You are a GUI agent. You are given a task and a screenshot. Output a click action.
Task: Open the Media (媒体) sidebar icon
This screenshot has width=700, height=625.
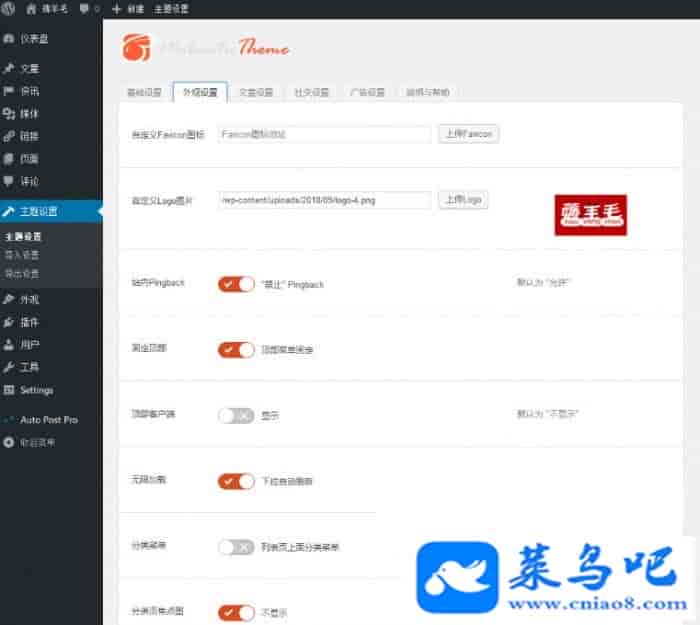click(9, 114)
